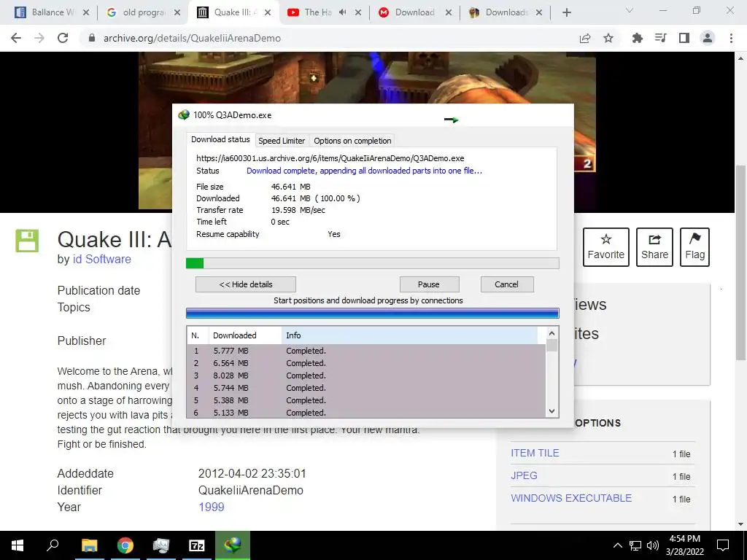Mute audio on the YouTube tab

(x=343, y=12)
